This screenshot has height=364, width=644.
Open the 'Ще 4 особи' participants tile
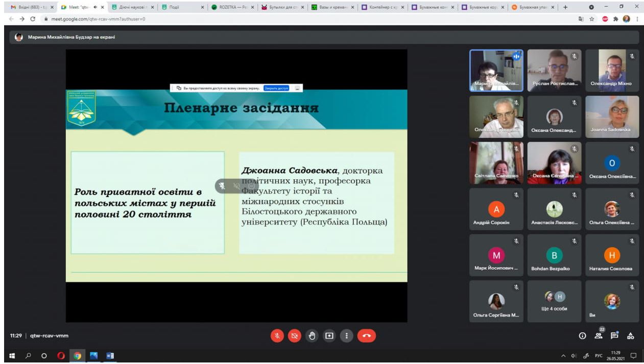tap(554, 301)
